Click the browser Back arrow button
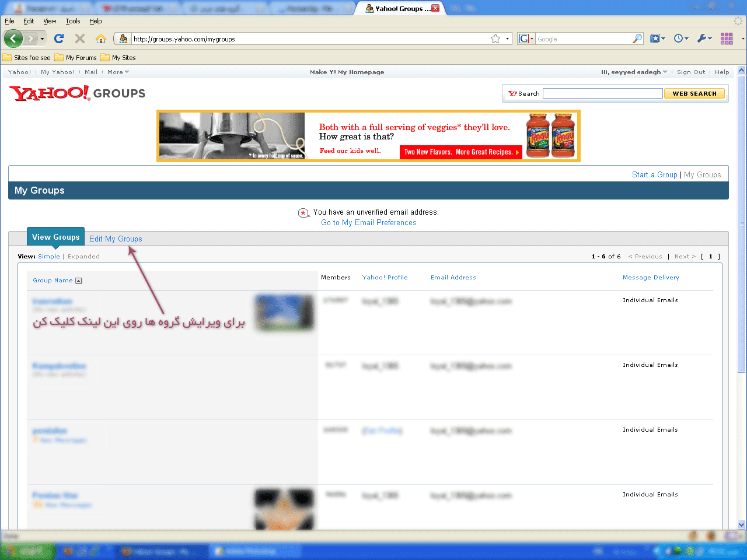The image size is (747, 560). tap(13, 38)
